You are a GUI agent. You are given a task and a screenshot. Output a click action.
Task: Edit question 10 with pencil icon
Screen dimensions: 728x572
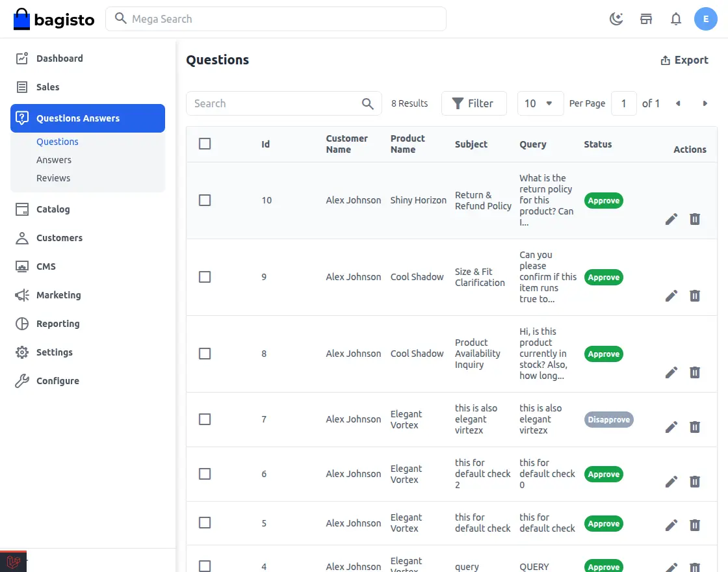coord(671,219)
